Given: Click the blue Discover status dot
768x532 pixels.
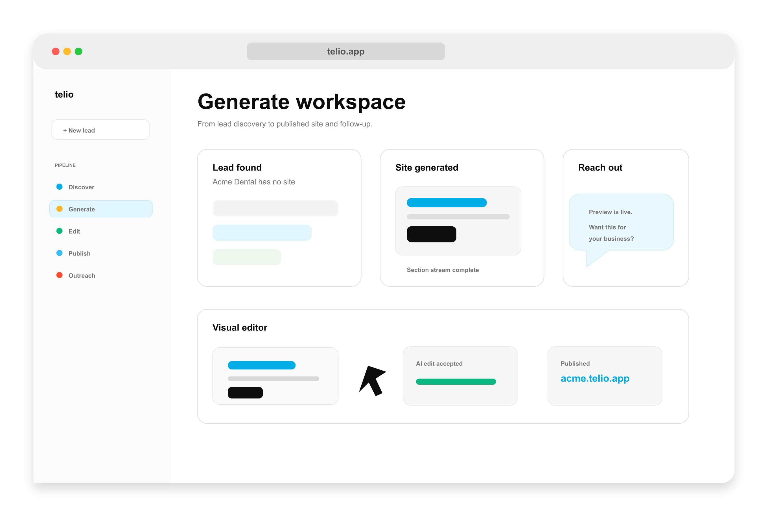Looking at the screenshot, I should (x=59, y=187).
